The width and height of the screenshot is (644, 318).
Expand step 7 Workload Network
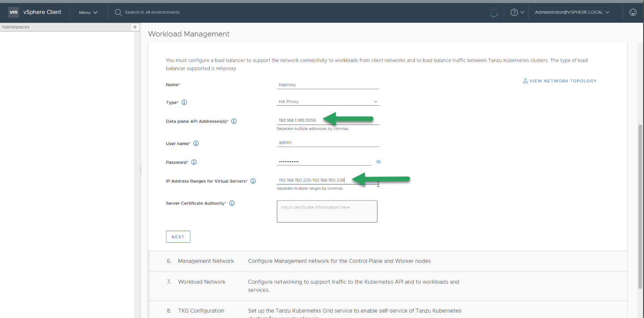[x=388, y=286]
